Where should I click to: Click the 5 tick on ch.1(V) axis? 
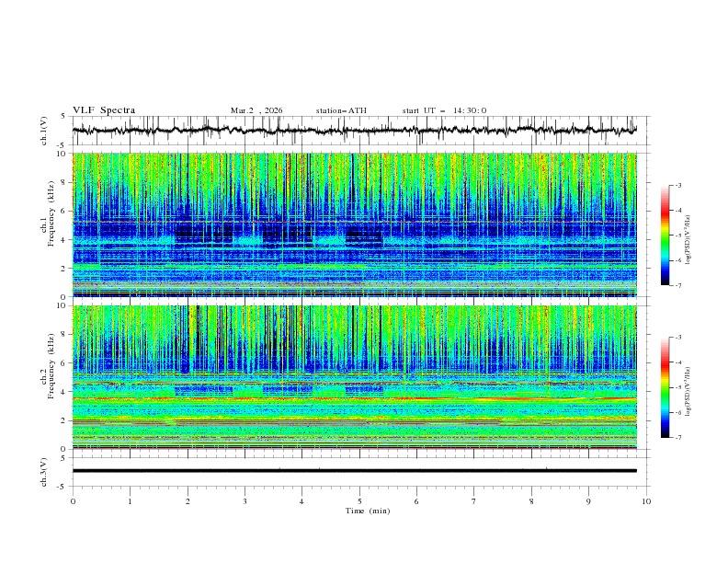pyautogui.click(x=63, y=116)
